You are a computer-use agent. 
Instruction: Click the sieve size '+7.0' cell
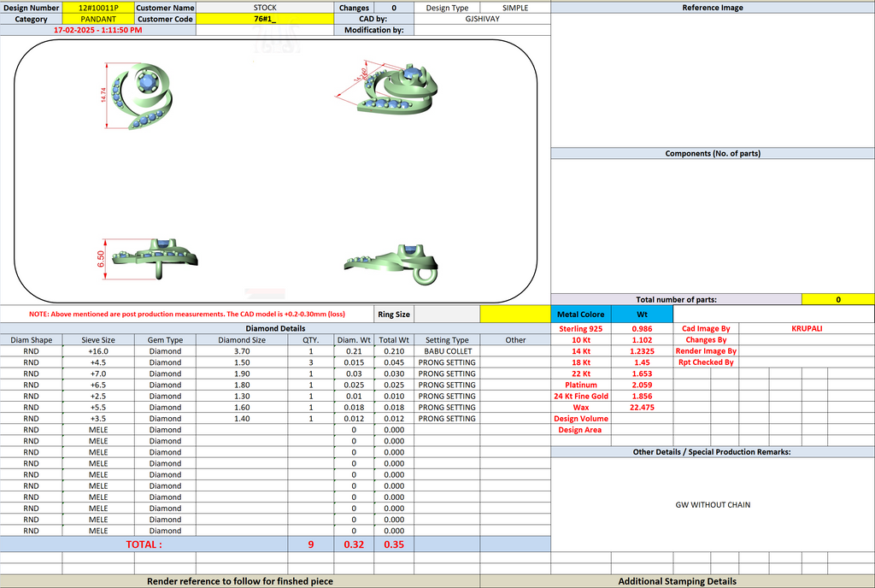coord(98,373)
